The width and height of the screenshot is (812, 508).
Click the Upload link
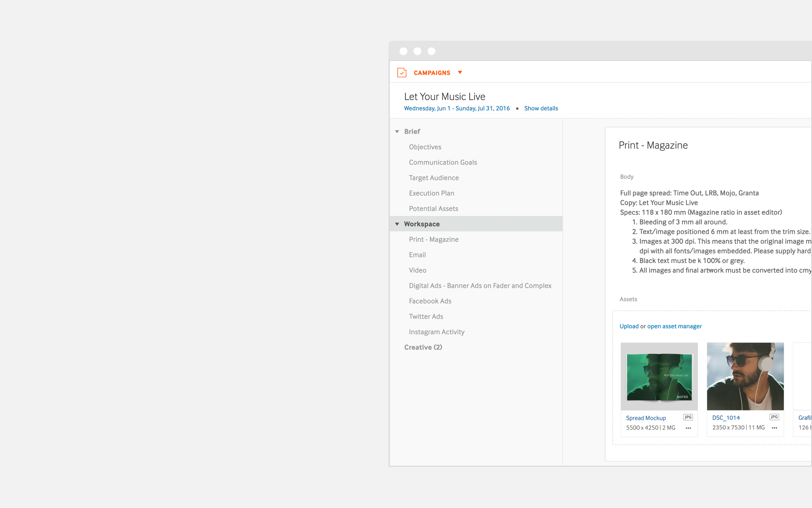coord(629,326)
